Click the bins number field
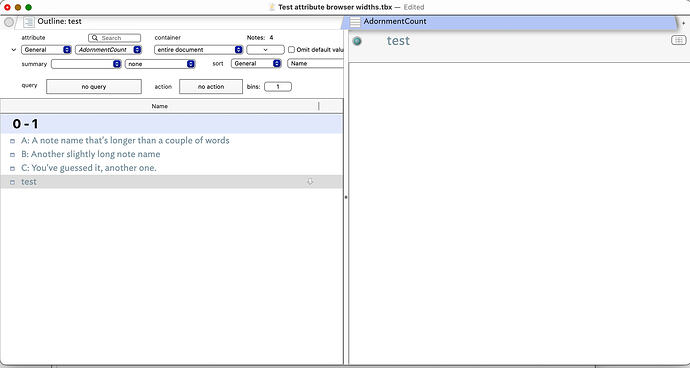 coord(278,87)
